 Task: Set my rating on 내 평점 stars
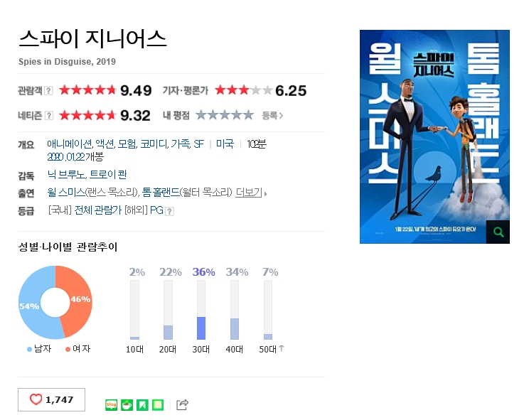(x=225, y=115)
